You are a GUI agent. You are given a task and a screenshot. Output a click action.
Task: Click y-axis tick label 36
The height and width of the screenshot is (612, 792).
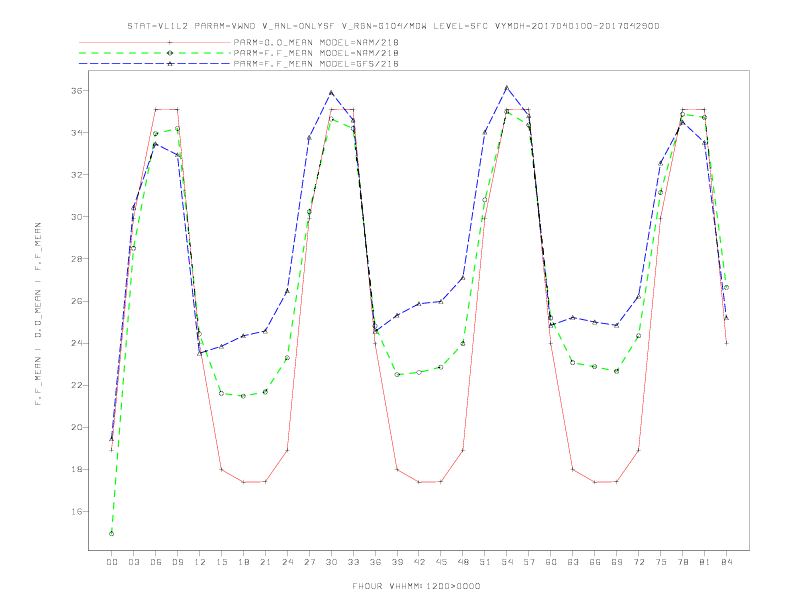point(76,91)
